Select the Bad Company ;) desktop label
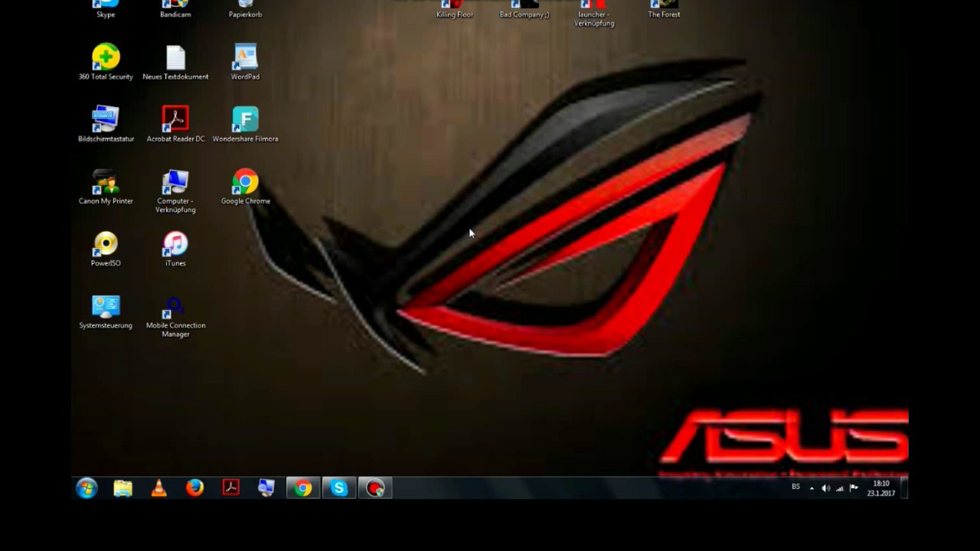Viewport: 980px width, 551px height. (524, 15)
